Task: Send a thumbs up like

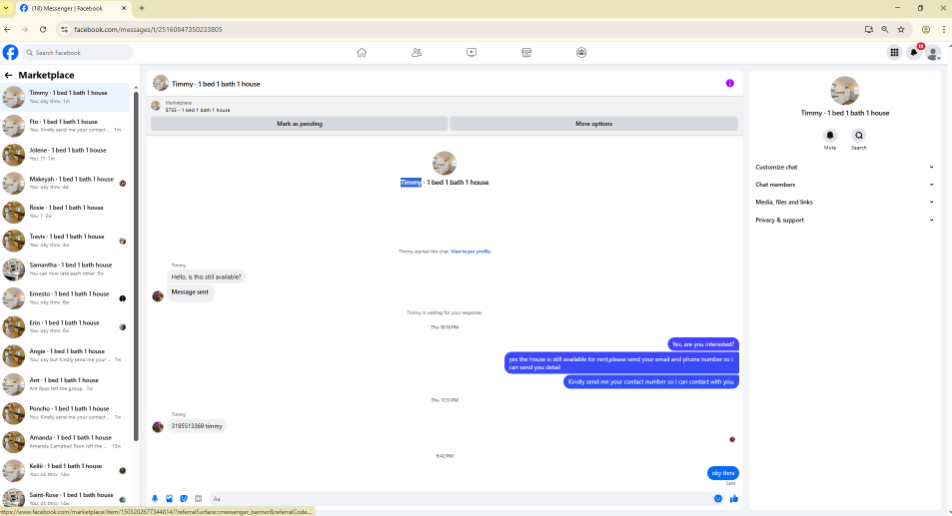Action: tap(734, 498)
